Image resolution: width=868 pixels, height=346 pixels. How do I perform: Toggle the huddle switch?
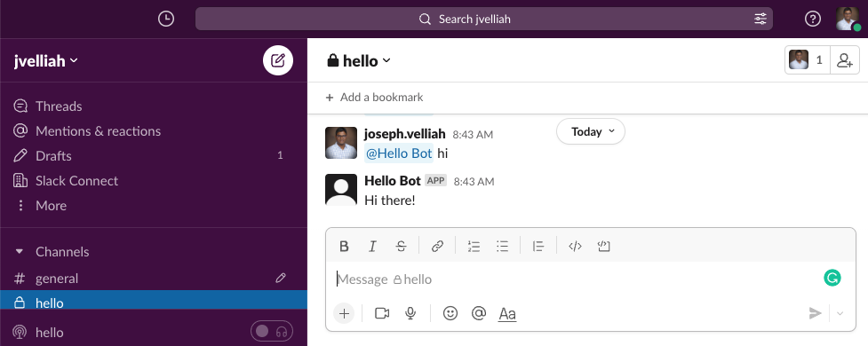[272, 332]
